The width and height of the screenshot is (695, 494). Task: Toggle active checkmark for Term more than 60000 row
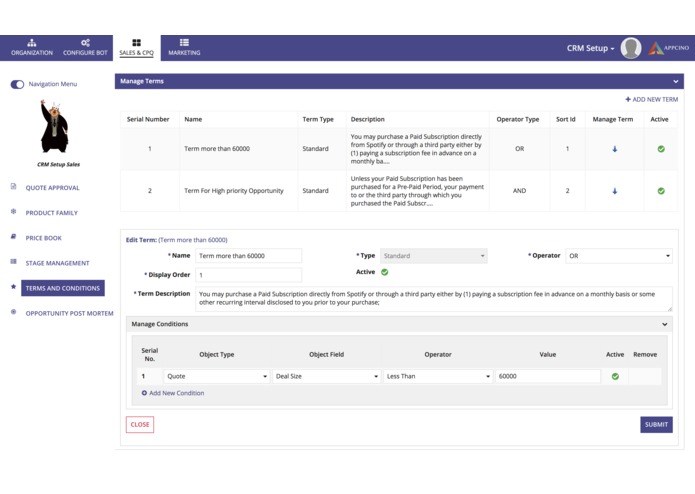click(661, 149)
